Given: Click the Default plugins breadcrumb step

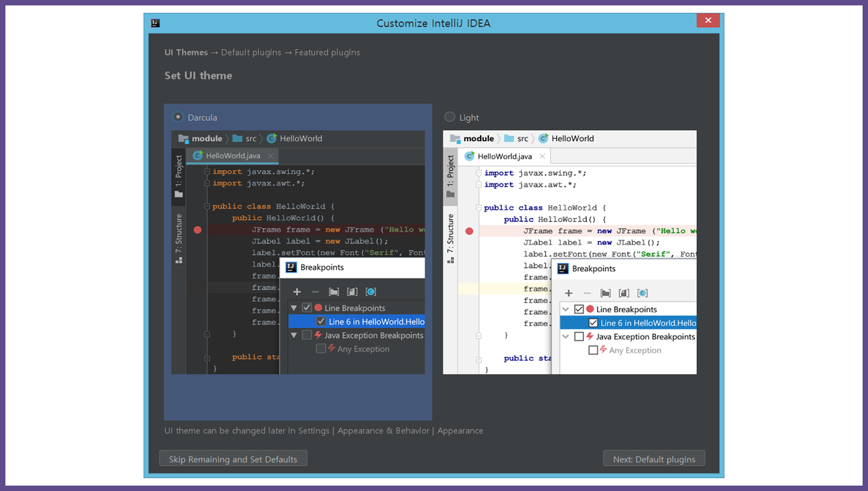Looking at the screenshot, I should (251, 52).
